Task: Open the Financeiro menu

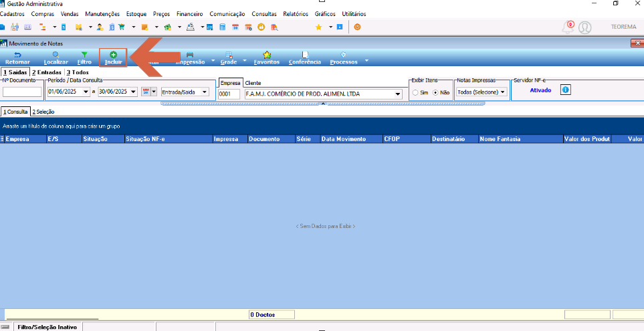Action: pyautogui.click(x=190, y=14)
